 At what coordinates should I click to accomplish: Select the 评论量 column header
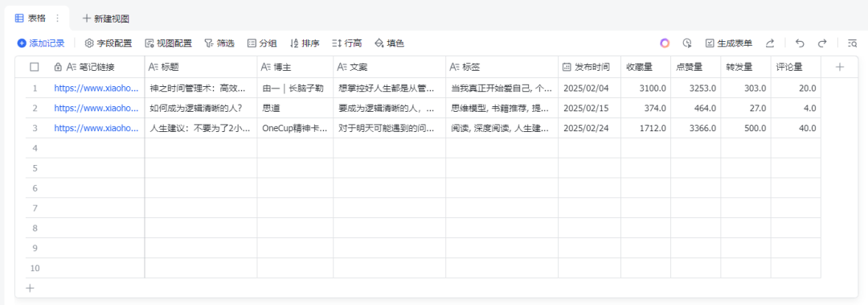point(796,67)
